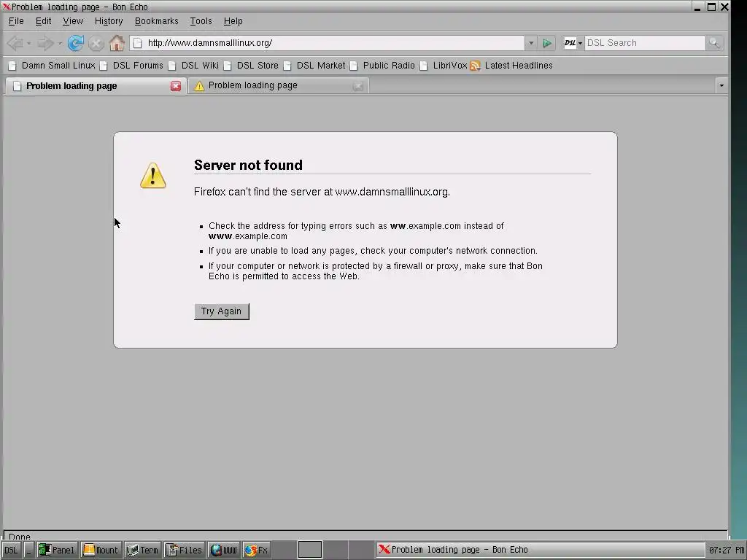Close the active tab with red X

click(176, 86)
